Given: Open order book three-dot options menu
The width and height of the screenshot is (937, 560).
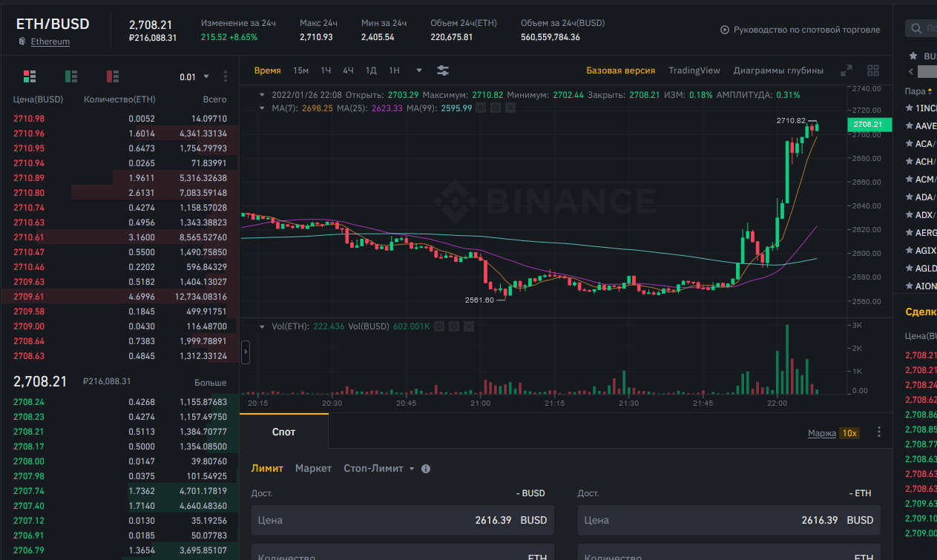Looking at the screenshot, I should click(226, 76).
